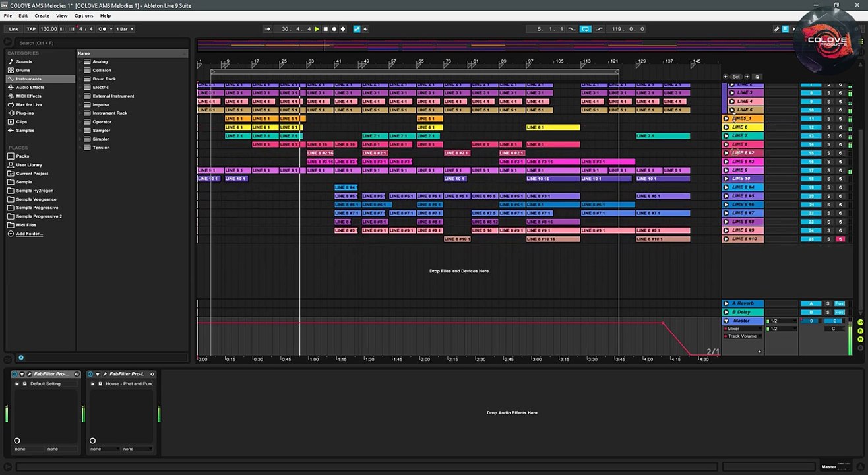Screen dimensions: 868x475
Task: Expand the Drum Rack instrument entry
Action: [x=80, y=79]
